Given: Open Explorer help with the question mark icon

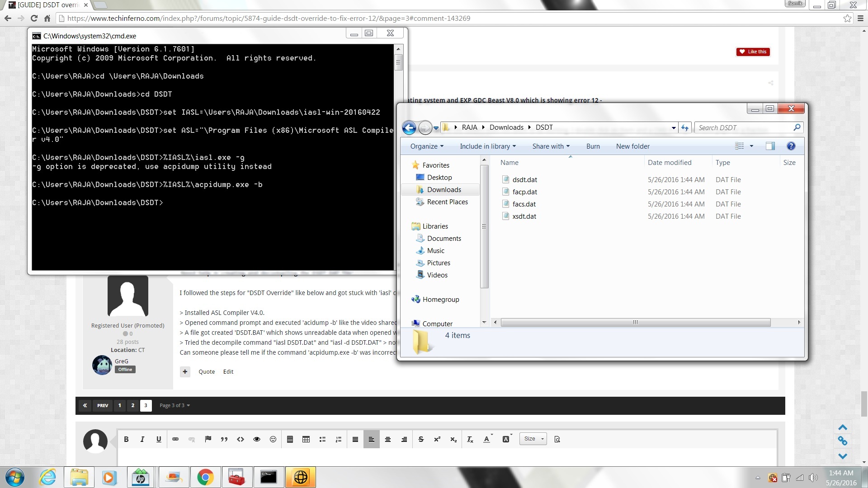Looking at the screenshot, I should point(791,146).
